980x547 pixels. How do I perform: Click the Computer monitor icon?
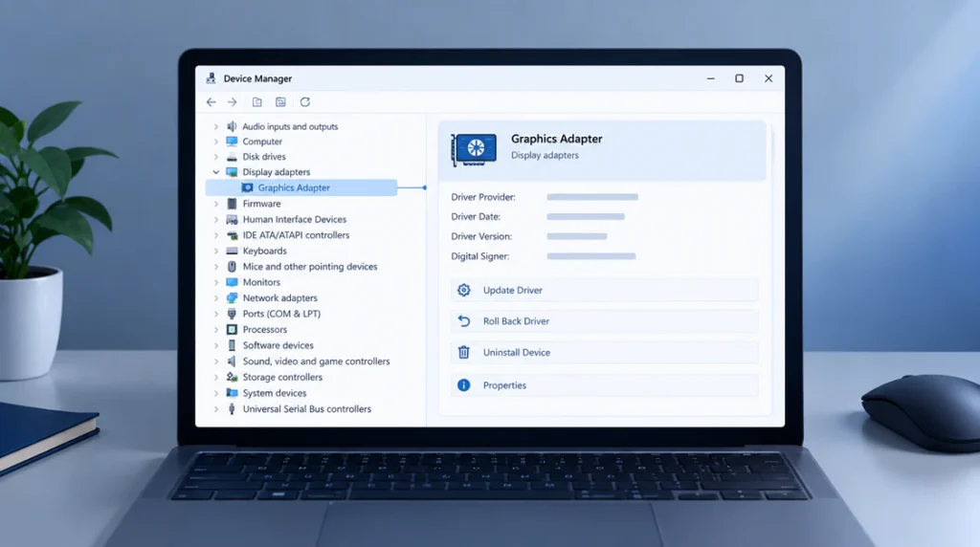coord(232,142)
